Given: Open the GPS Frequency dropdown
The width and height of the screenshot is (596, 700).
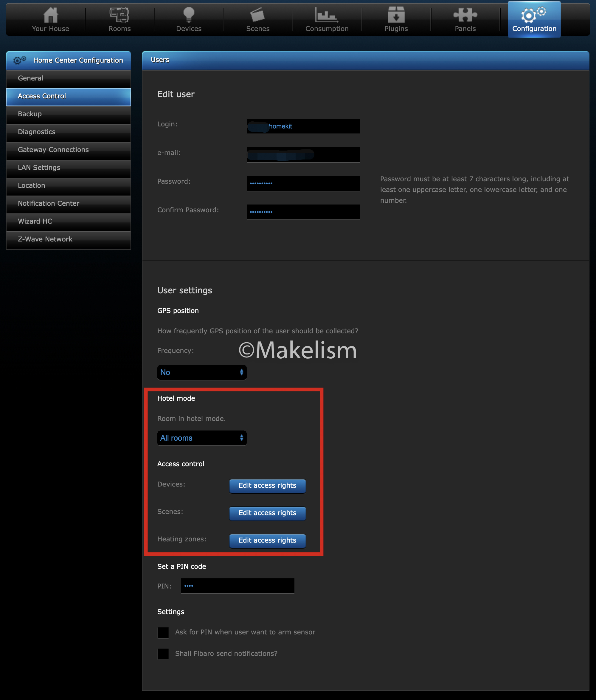Looking at the screenshot, I should point(202,372).
